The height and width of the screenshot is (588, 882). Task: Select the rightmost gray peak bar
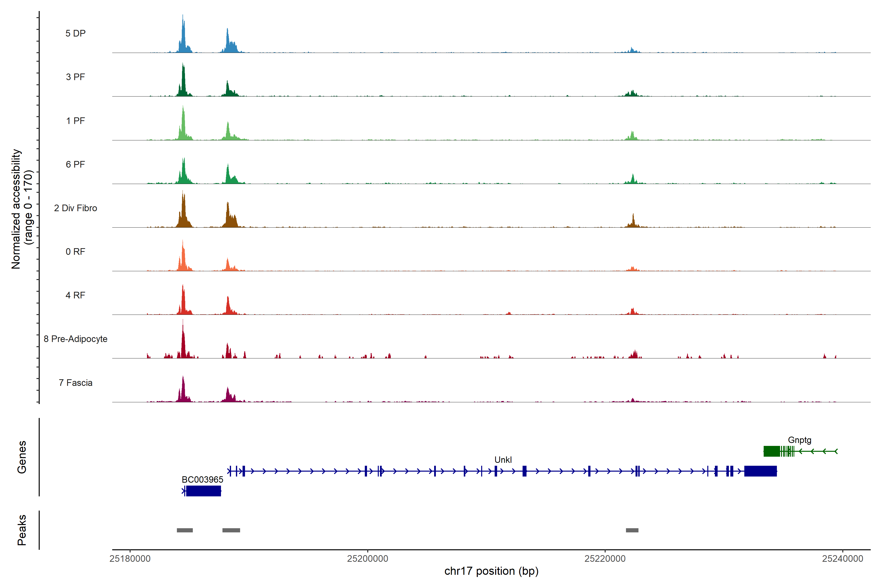pyautogui.click(x=632, y=530)
